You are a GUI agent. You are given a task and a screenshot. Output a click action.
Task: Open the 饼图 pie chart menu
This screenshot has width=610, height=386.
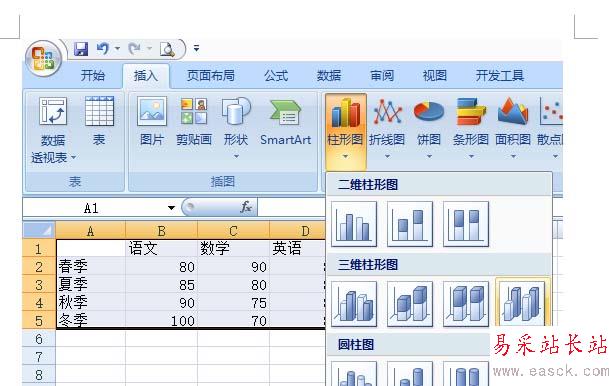[429, 128]
